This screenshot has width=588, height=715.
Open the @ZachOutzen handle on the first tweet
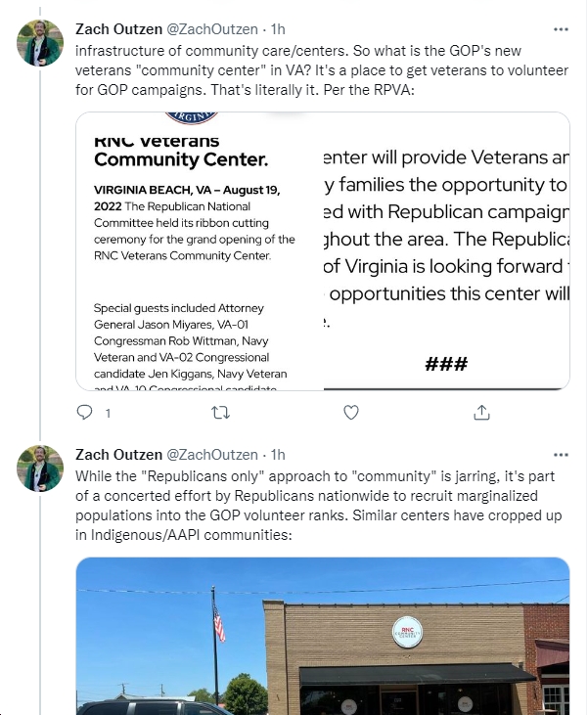click(x=212, y=29)
